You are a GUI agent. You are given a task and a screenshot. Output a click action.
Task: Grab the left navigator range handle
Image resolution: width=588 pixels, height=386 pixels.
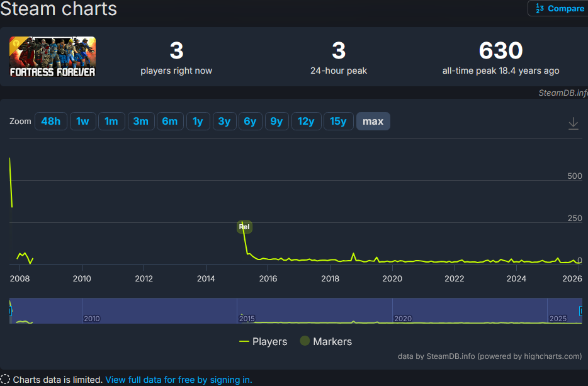[x=11, y=310]
